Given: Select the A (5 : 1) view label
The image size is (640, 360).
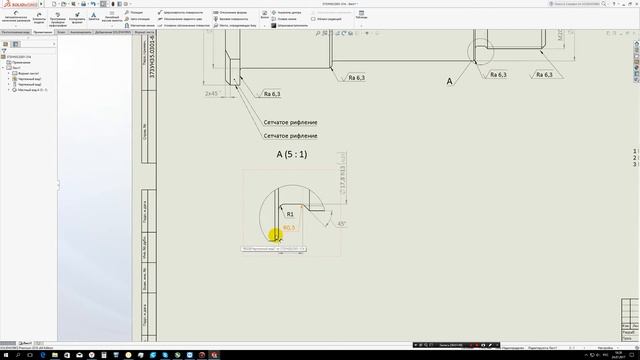Looking at the screenshot, I should click(292, 154).
